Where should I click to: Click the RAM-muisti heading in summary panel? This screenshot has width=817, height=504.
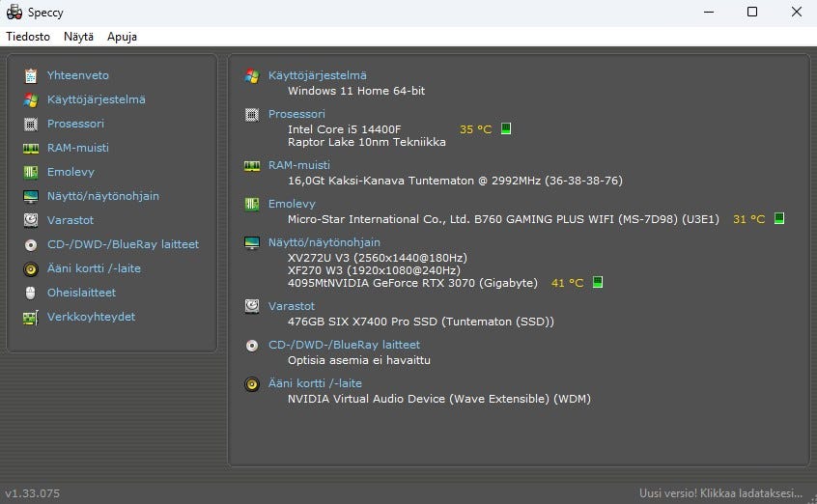(x=299, y=165)
